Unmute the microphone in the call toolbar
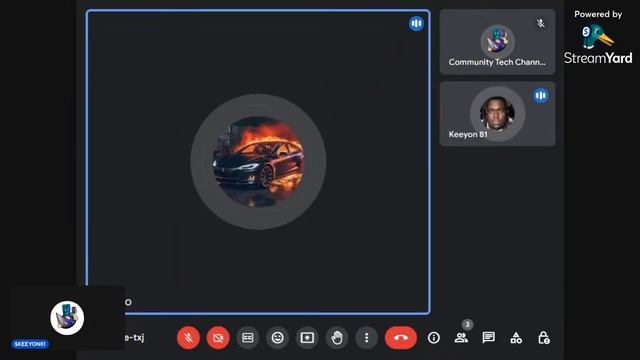This screenshot has height=360, width=640. (188, 338)
